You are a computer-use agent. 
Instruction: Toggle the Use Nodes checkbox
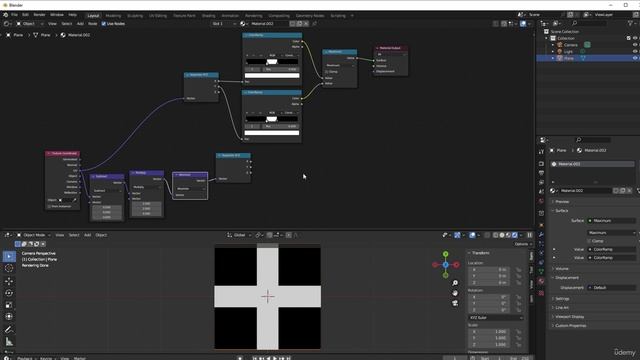(x=103, y=24)
